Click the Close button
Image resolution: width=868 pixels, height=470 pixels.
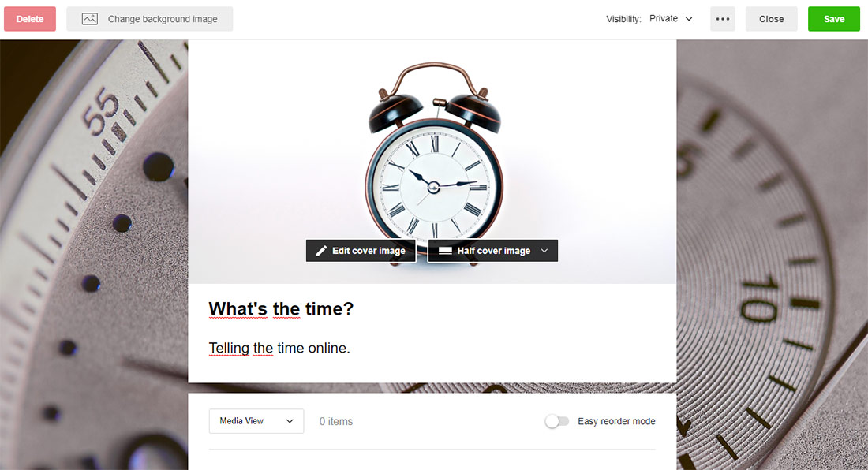click(771, 19)
